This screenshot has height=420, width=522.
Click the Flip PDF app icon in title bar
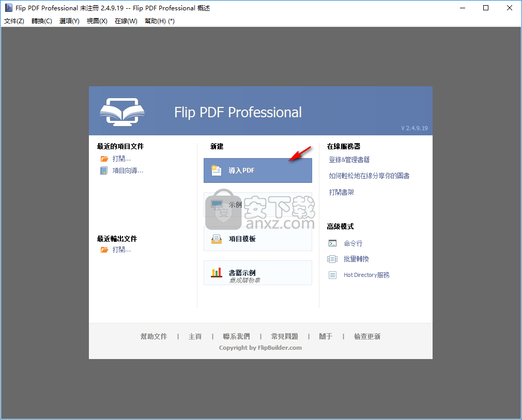pyautogui.click(x=8, y=8)
